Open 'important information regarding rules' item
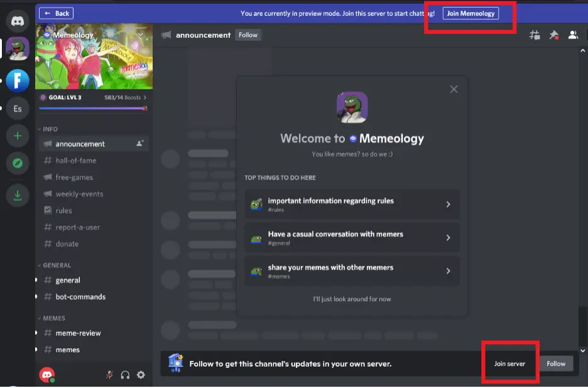 352,204
